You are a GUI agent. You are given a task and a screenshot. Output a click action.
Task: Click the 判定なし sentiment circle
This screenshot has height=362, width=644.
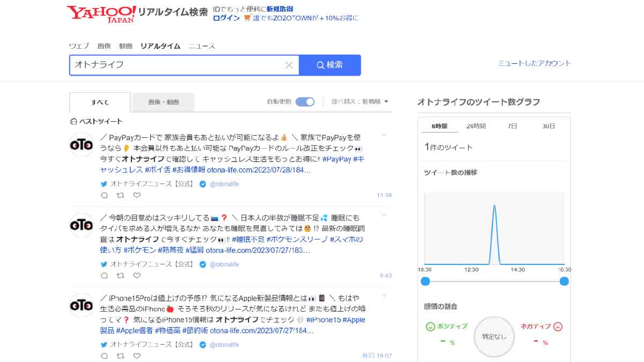click(x=494, y=337)
